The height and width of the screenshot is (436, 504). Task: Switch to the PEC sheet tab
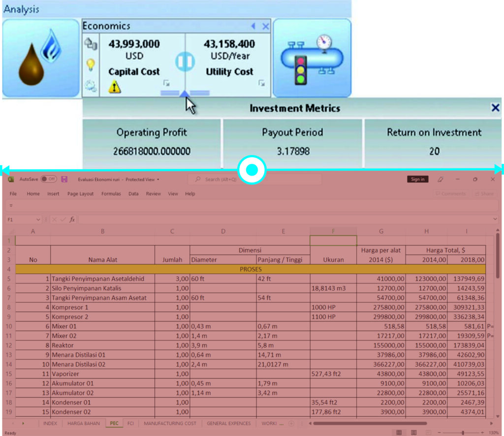114,423
